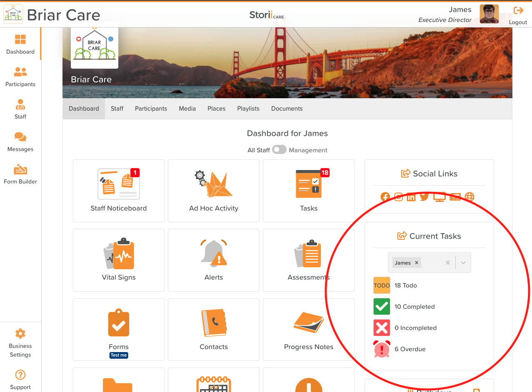532x392 pixels.
Task: Open the Ad Hoc Activity tile
Action: [214, 191]
